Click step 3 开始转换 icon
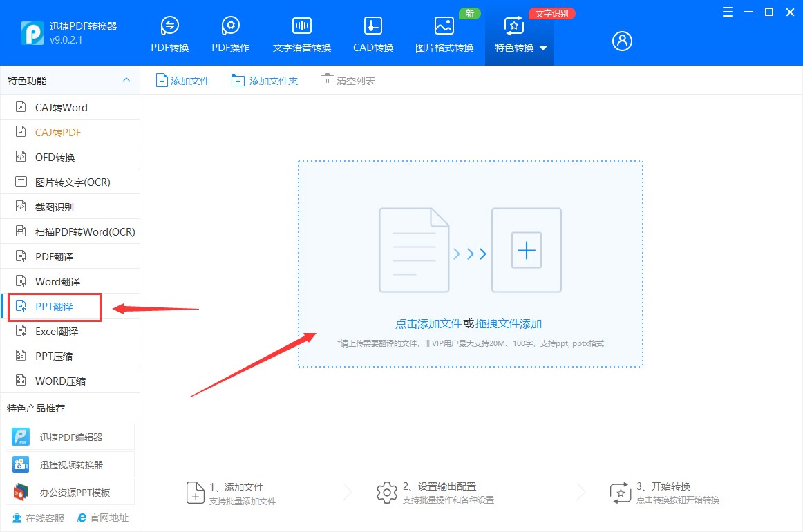Image resolution: width=803 pixels, height=532 pixels. (621, 493)
